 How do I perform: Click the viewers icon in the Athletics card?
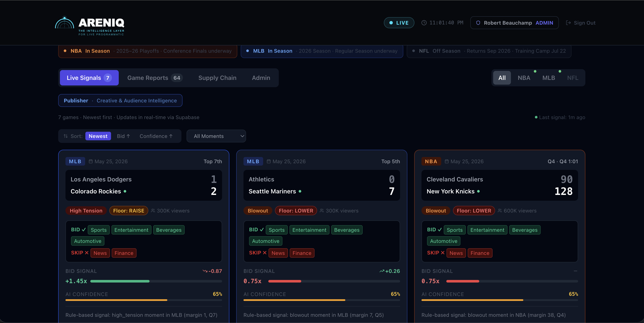[322, 211]
